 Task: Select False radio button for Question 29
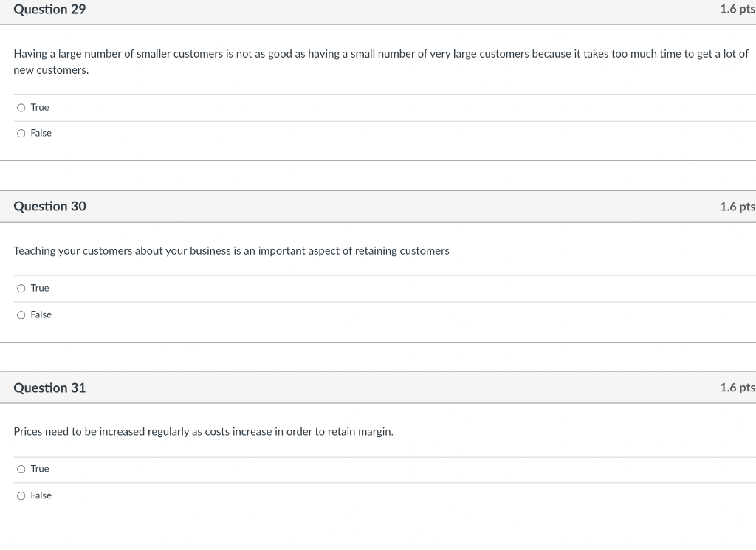[x=21, y=134]
